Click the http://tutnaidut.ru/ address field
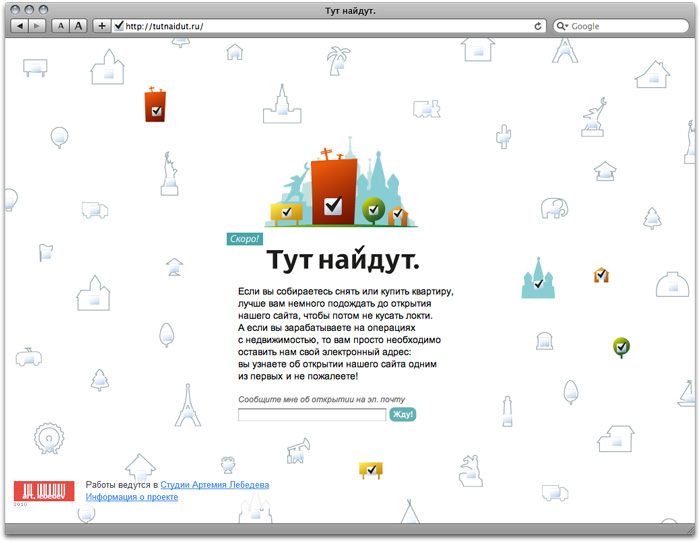Viewport: 700px width, 542px height. (x=329, y=26)
